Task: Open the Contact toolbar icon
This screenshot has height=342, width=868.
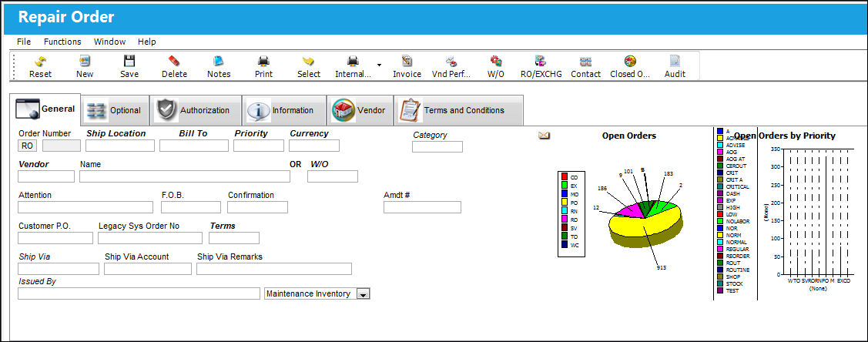Action: (585, 62)
